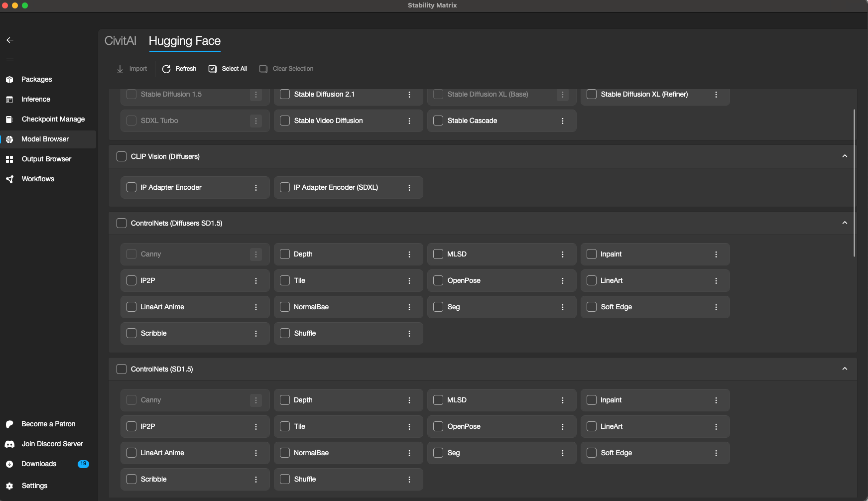Click the Select All button

[228, 69]
